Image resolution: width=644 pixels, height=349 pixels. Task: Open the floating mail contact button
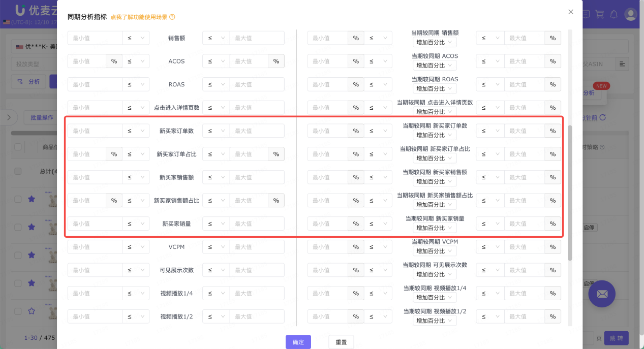(602, 294)
